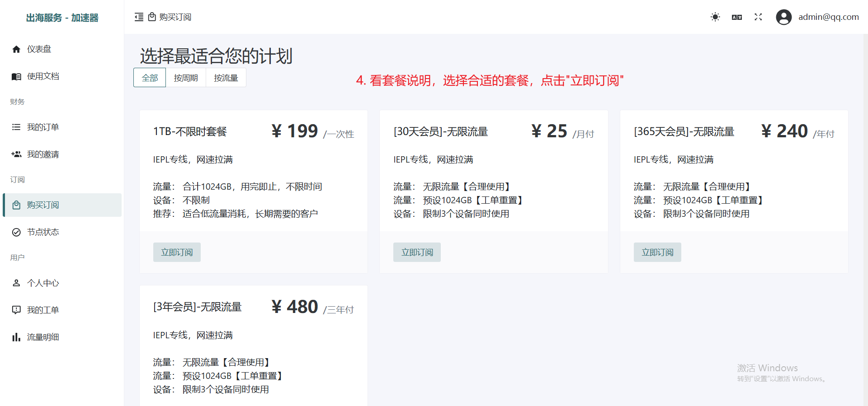This screenshot has width=868, height=406.
Task: Toggle light/dark theme sun icon
Action: click(715, 17)
